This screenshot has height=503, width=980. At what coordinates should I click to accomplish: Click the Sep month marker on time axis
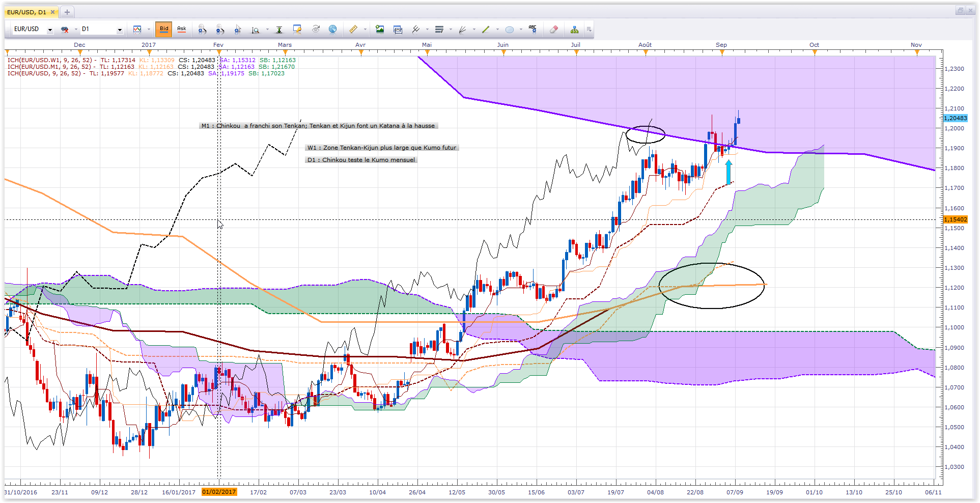721,45
